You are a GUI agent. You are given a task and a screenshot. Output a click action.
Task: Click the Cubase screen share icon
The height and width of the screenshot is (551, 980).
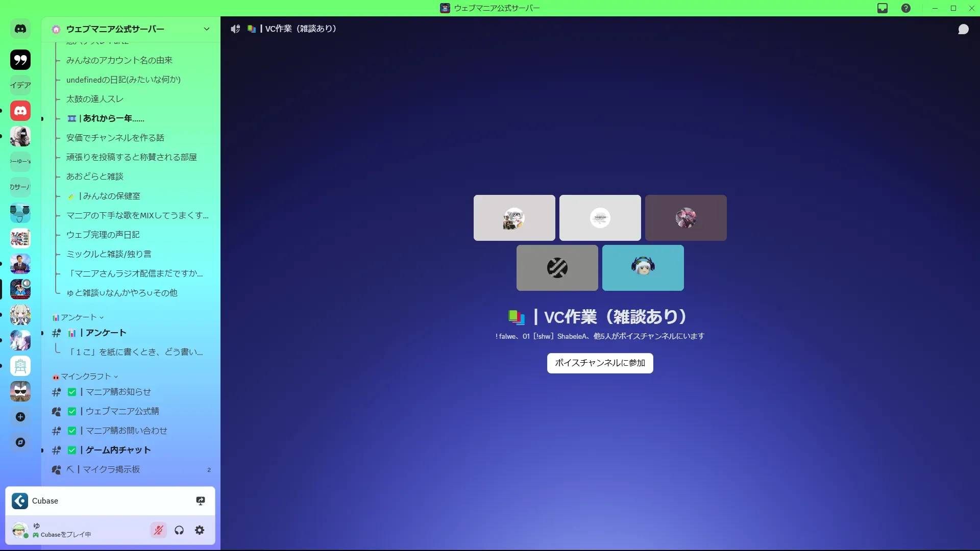point(201,501)
